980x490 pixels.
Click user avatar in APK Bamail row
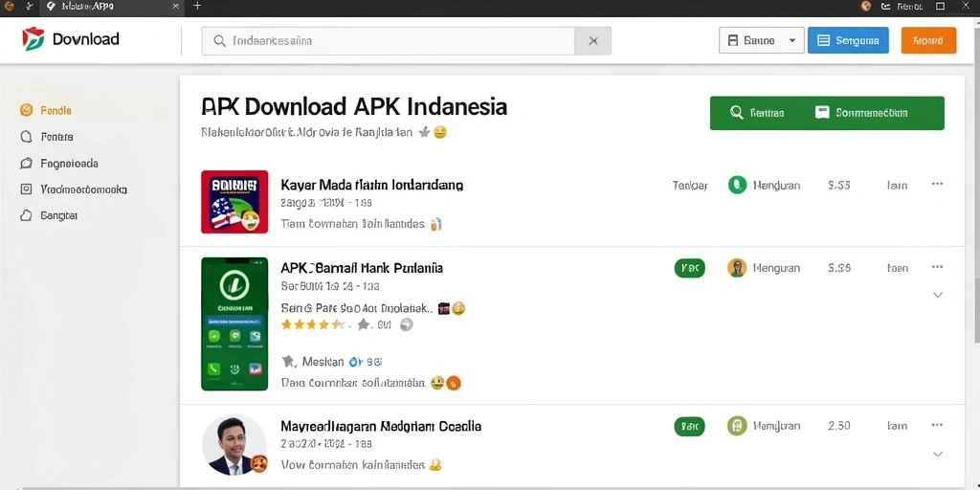738,268
